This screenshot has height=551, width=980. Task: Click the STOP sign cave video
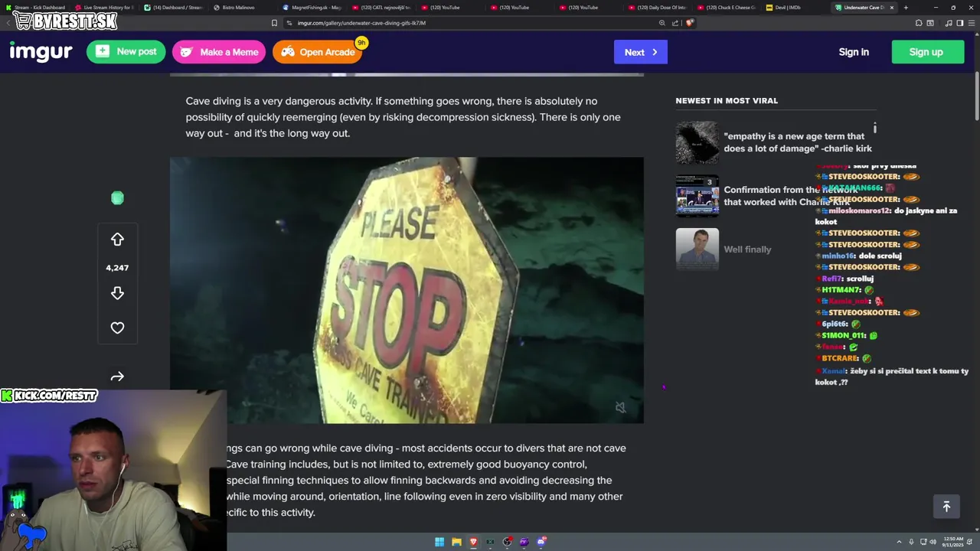(x=407, y=290)
